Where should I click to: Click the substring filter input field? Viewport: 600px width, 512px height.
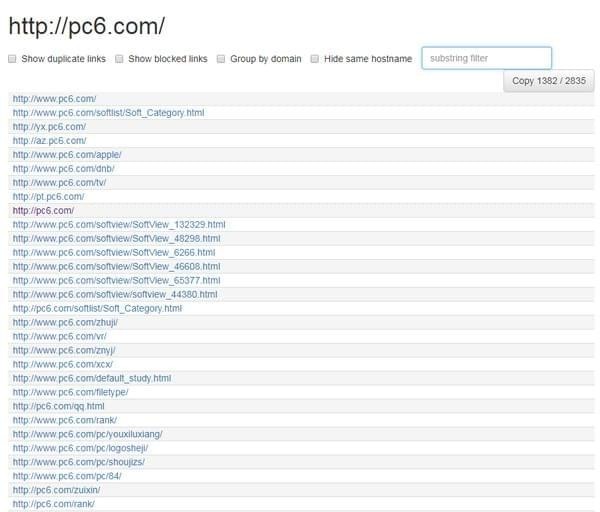tap(486, 59)
